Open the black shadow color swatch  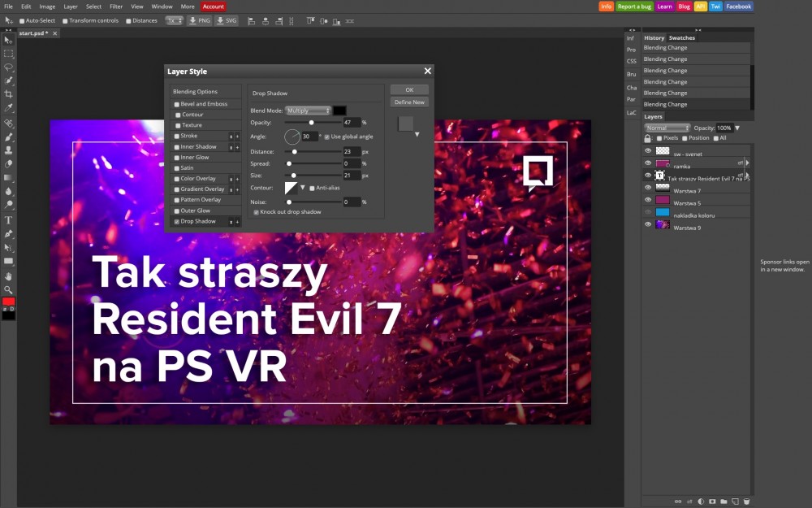[339, 111]
